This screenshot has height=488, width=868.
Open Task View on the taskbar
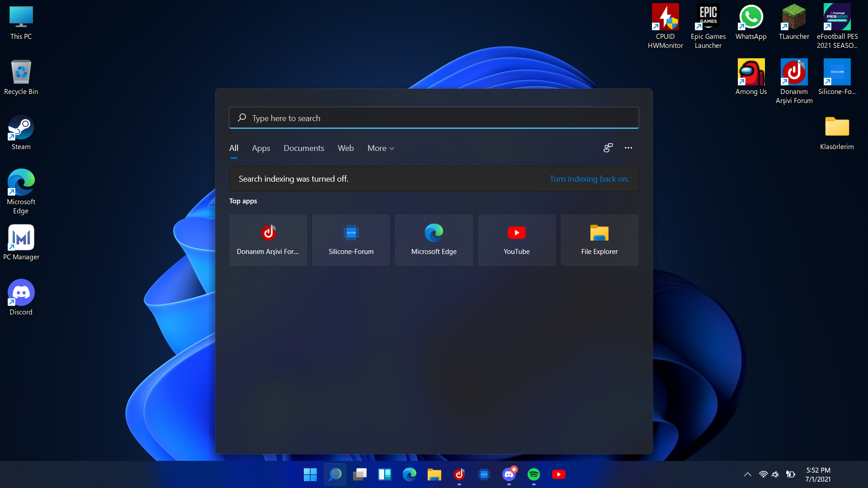(x=360, y=474)
